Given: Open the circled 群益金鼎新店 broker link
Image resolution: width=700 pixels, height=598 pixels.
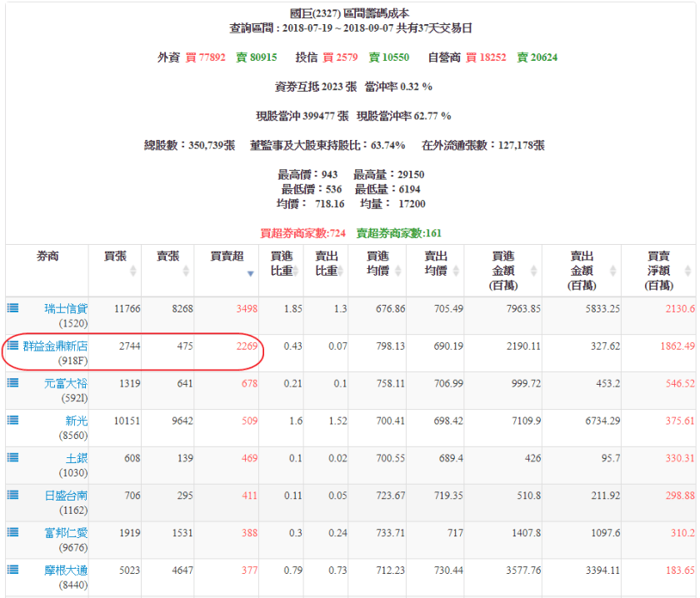Looking at the screenshot, I should [56, 346].
